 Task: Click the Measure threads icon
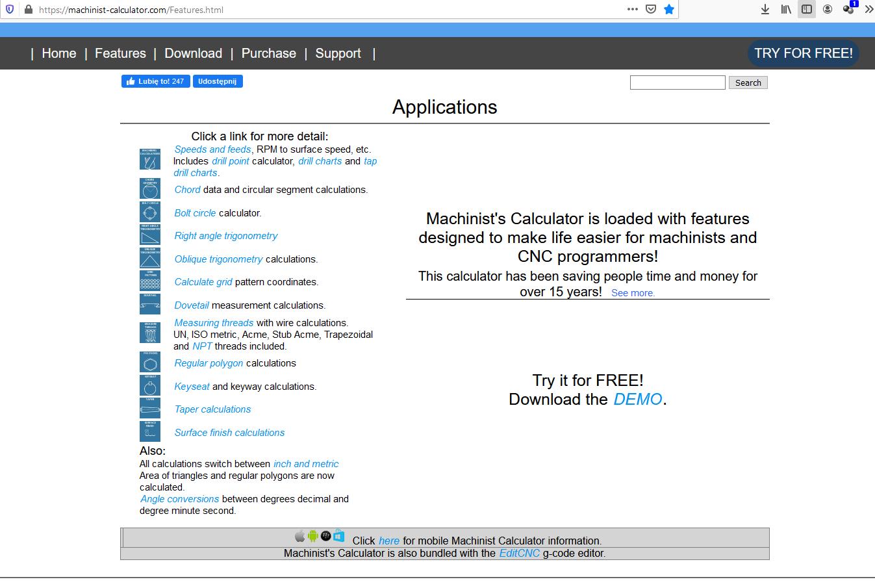pos(150,333)
